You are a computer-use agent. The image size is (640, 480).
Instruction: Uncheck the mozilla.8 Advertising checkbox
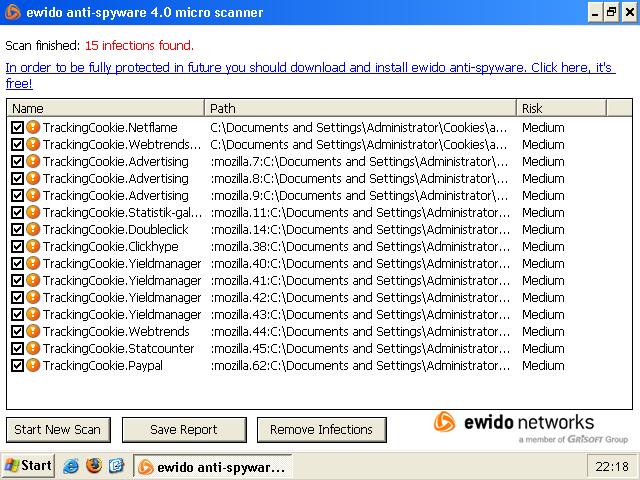[x=17, y=179]
